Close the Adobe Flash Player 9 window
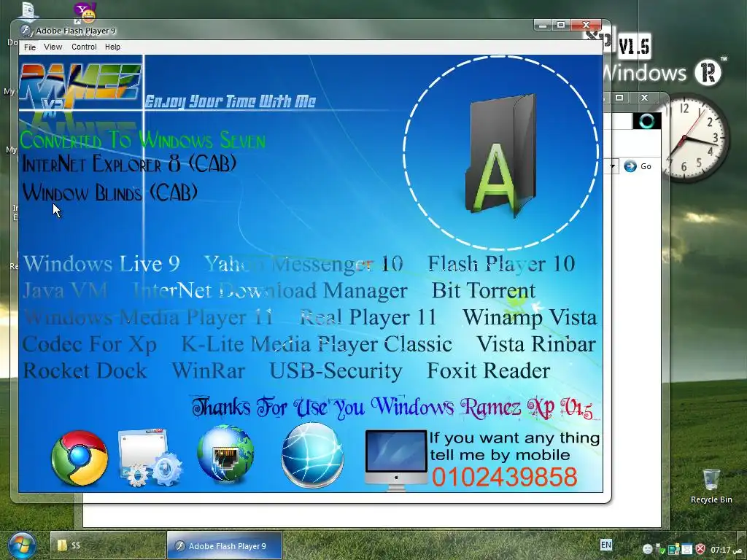 coord(587,25)
